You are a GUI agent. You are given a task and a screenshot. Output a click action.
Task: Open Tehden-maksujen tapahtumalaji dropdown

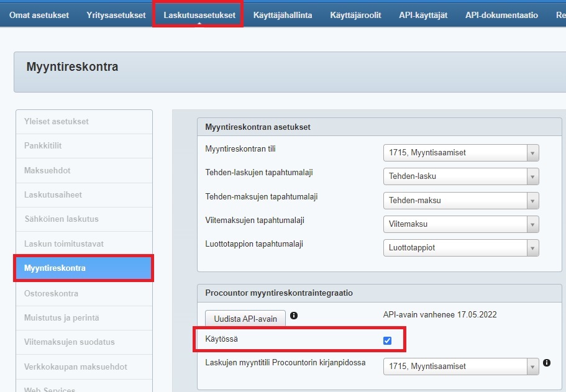pyautogui.click(x=460, y=201)
